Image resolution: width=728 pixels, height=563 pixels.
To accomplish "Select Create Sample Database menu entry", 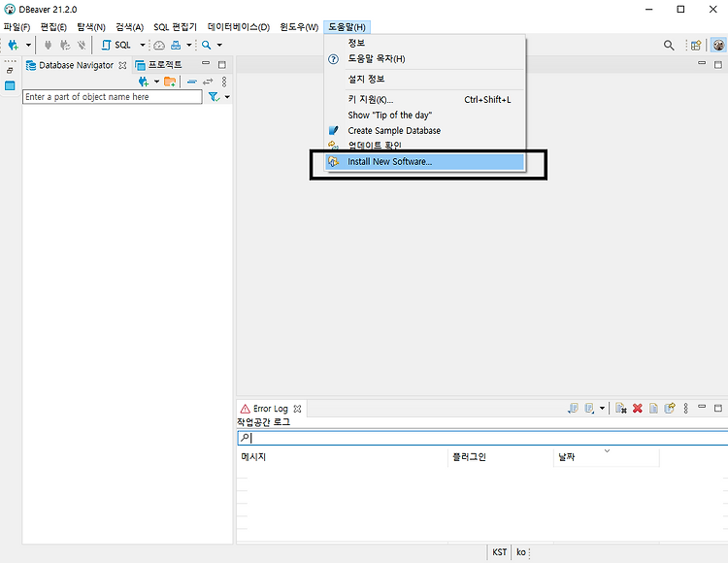I will (x=425, y=130).
